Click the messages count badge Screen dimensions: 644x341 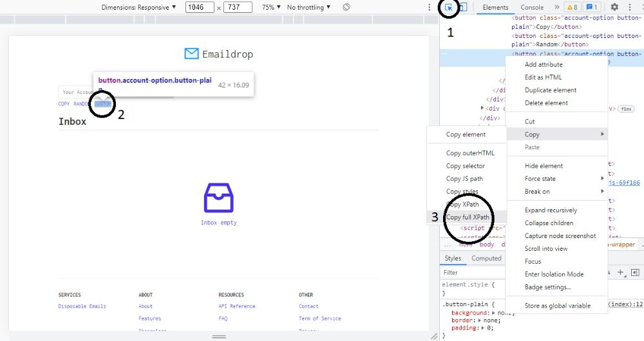(x=592, y=7)
